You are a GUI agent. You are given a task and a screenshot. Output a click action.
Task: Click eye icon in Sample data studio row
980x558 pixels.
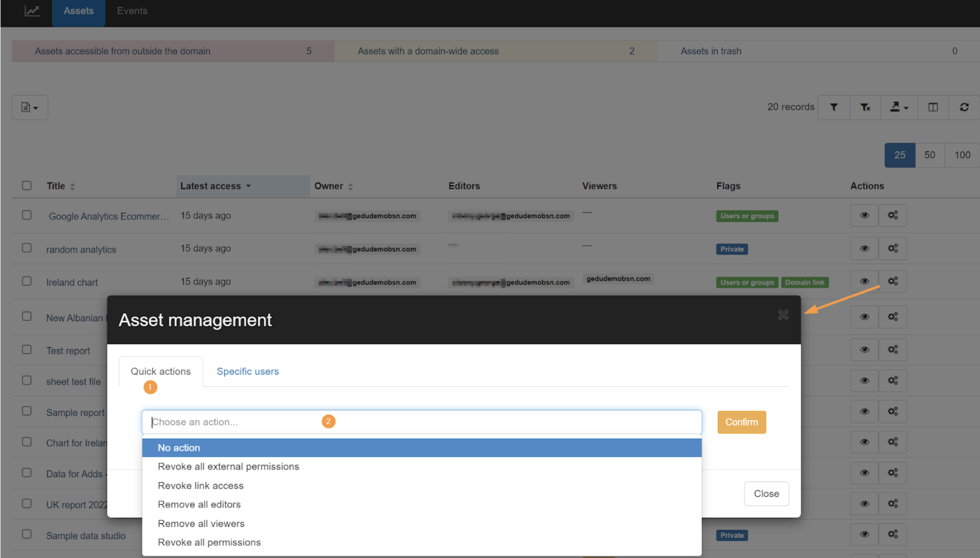864,535
